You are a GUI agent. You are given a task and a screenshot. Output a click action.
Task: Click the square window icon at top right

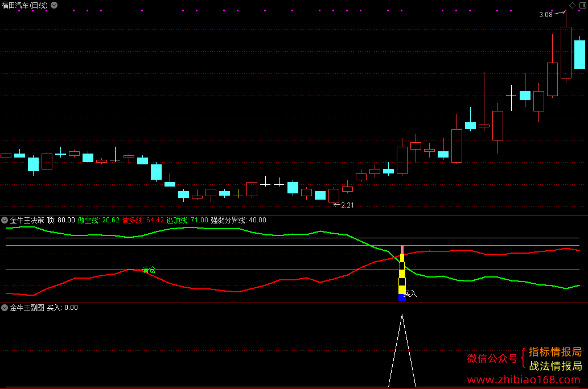(x=583, y=5)
